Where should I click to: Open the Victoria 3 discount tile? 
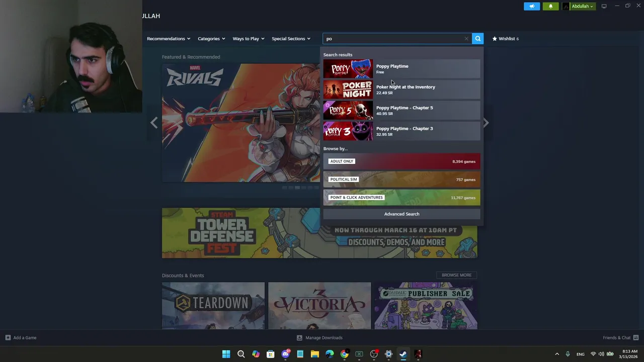(x=319, y=306)
